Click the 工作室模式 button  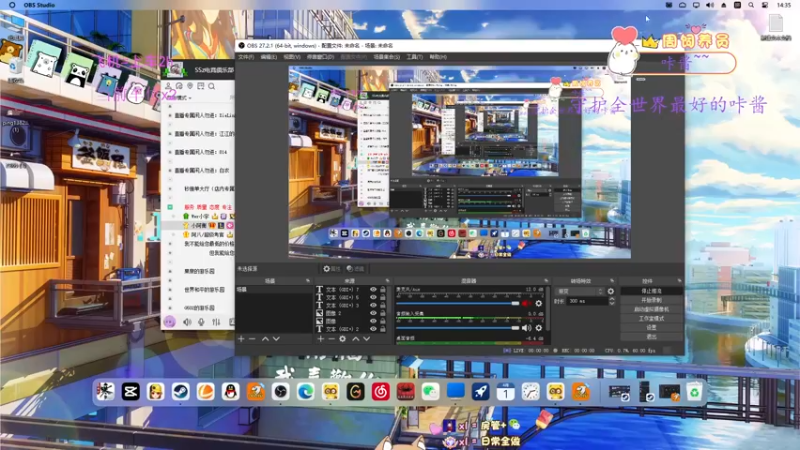click(652, 318)
